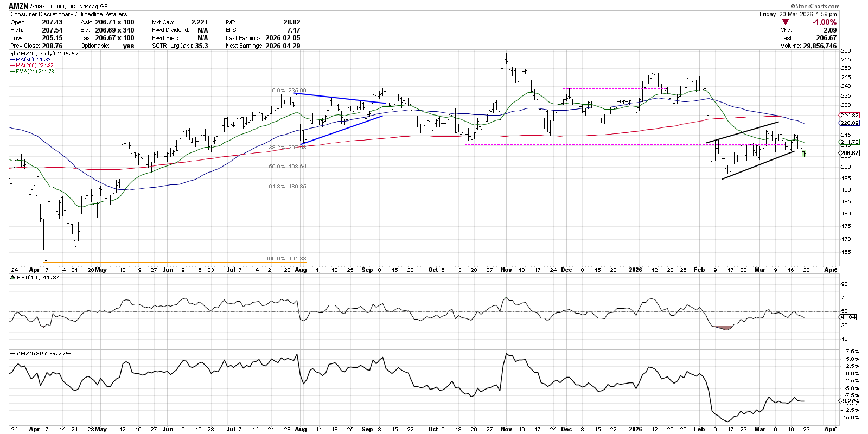Click the 61.8% Fibonacci retracement label
868x434 pixels.
(288, 187)
